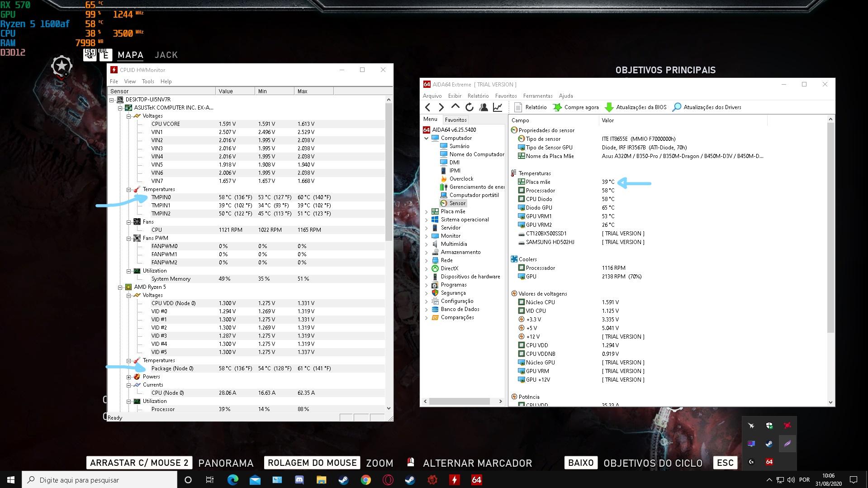Collapse Voltages under ASUSTeK in HWMonitor
This screenshot has width=868, height=488.
click(129, 116)
